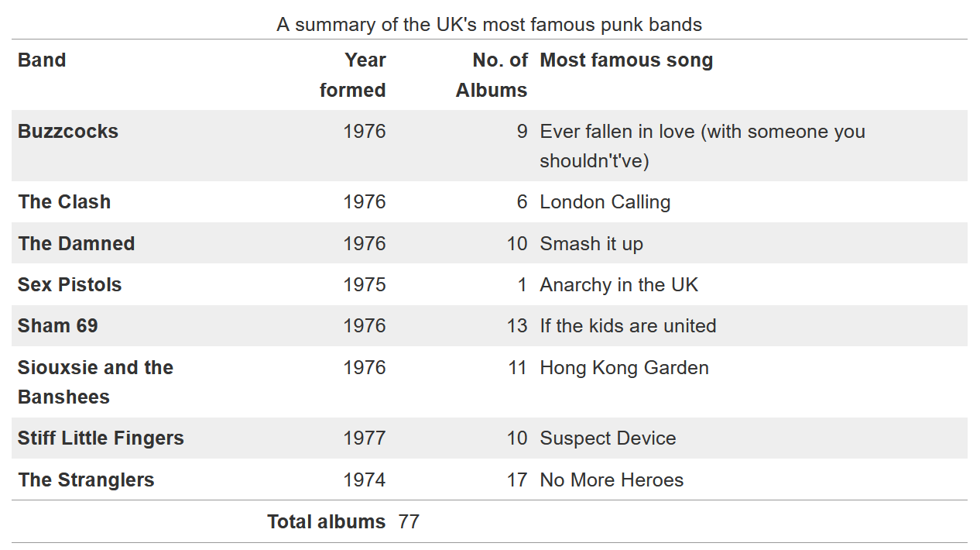Screen dimensions: 980x550
Task: Select the Hong Kong Garden cell
Action: click(624, 368)
